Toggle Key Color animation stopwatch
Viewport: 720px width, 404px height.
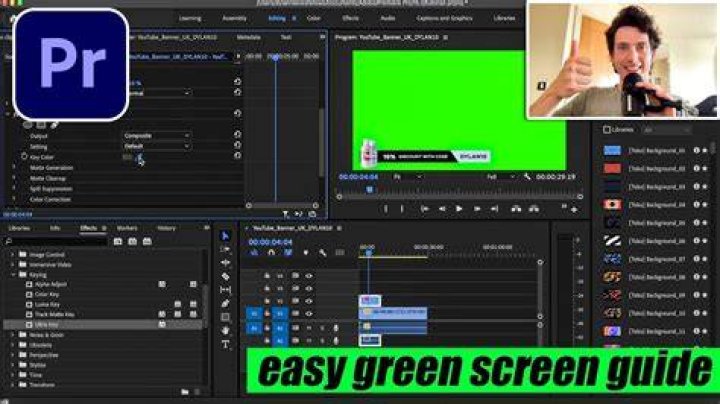click(x=24, y=157)
